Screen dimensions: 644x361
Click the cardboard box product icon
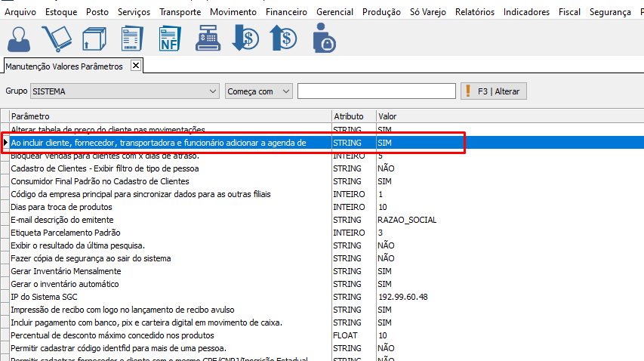(94, 39)
